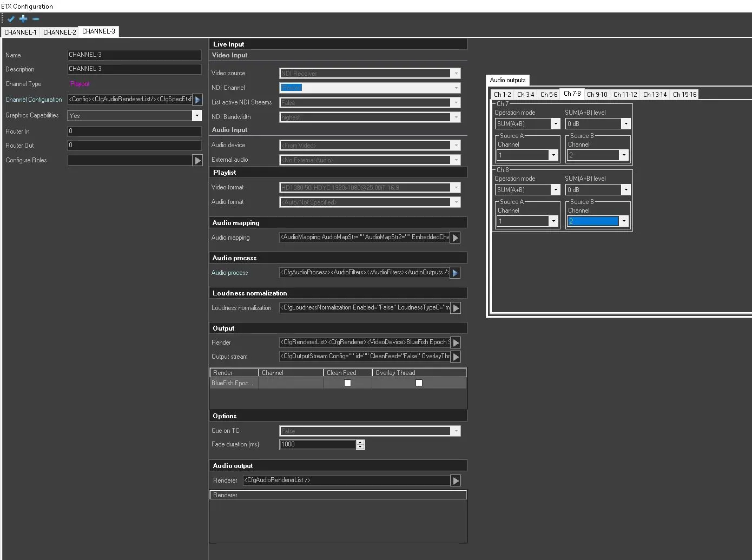This screenshot has width=752, height=560.
Task: Open Audio process editor arrow button
Action: pyautogui.click(x=456, y=273)
